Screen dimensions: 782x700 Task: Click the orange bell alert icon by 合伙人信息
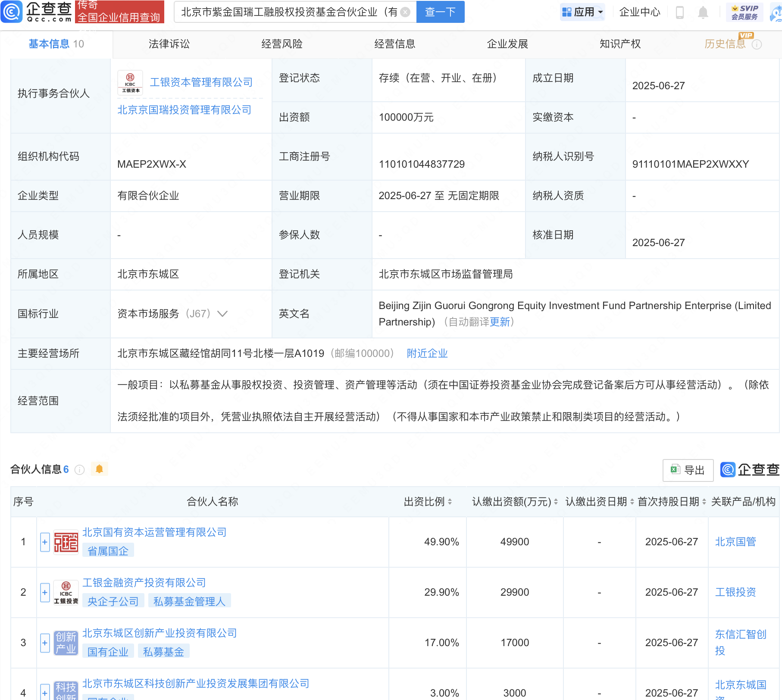(x=100, y=469)
